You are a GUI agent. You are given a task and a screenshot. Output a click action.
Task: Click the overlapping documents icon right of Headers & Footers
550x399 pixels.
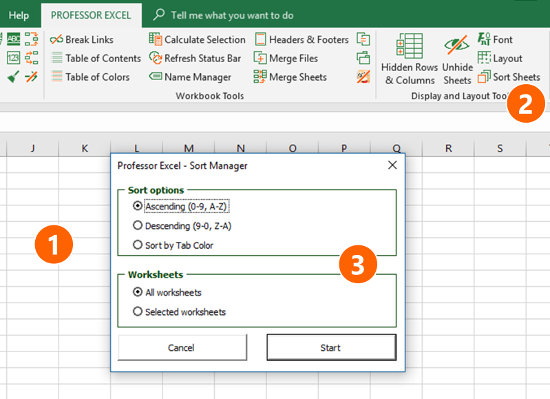[x=363, y=39]
